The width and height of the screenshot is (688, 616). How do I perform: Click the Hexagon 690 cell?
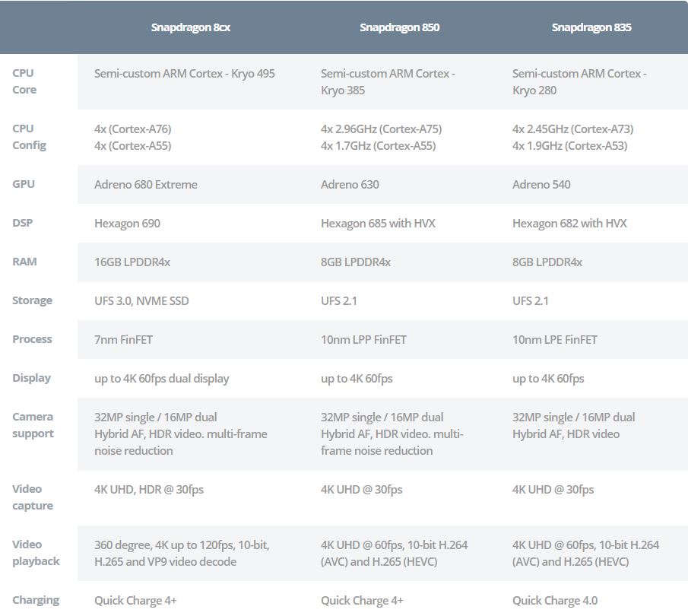tap(127, 224)
